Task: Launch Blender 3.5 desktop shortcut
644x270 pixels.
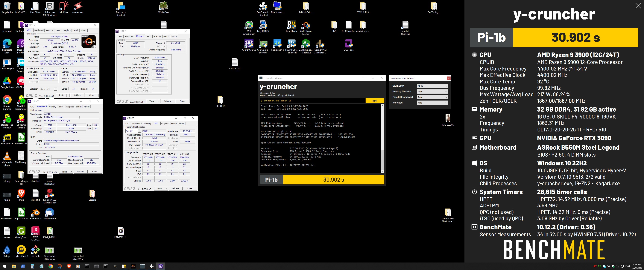Action: click(x=35, y=214)
